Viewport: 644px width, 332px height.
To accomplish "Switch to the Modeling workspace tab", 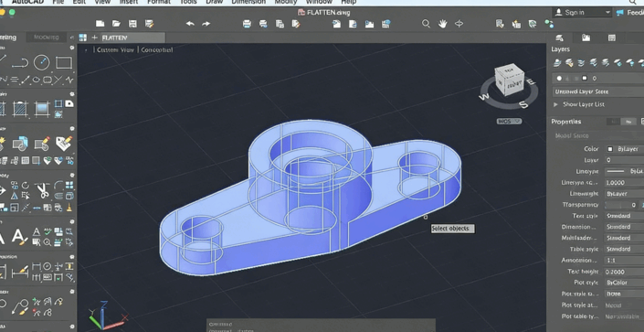I will tap(46, 37).
